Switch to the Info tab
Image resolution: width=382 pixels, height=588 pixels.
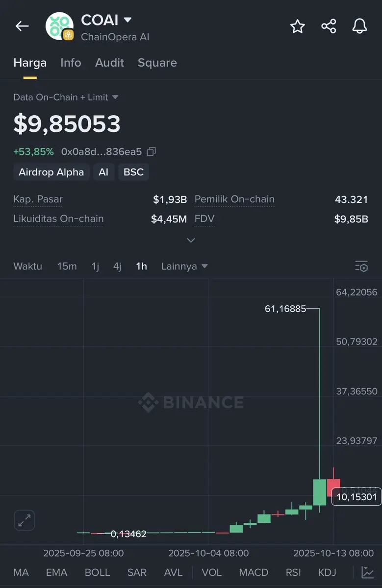[71, 63]
